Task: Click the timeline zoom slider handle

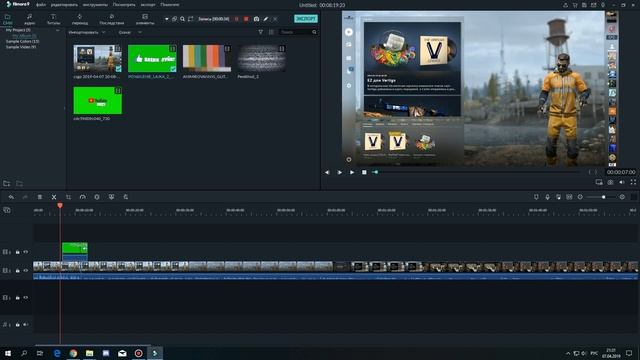Action: point(604,197)
